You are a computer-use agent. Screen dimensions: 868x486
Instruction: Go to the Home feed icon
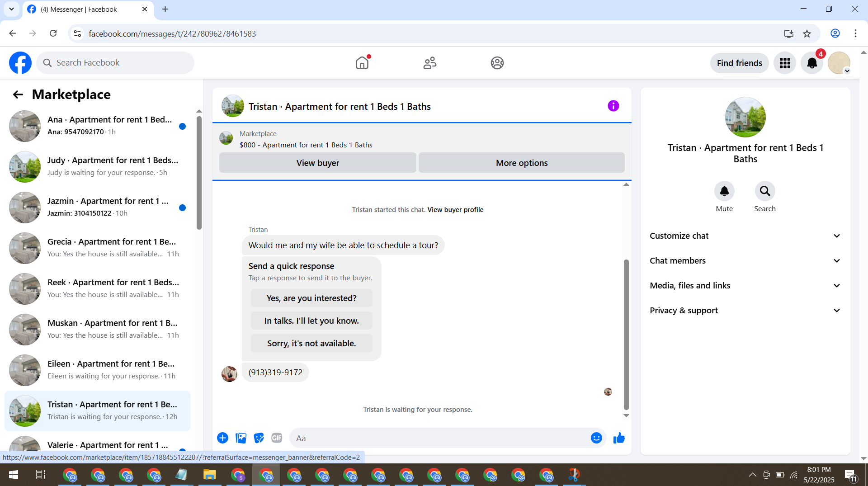[x=362, y=63]
